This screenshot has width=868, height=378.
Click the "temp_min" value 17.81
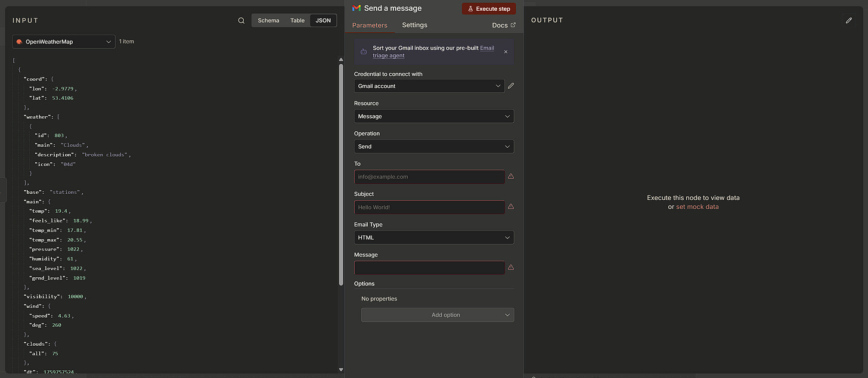(75, 230)
